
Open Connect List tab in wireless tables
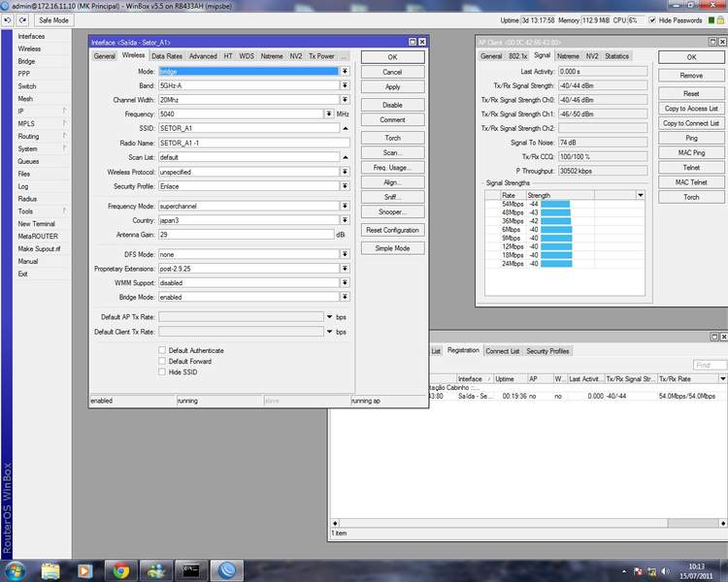pos(503,351)
